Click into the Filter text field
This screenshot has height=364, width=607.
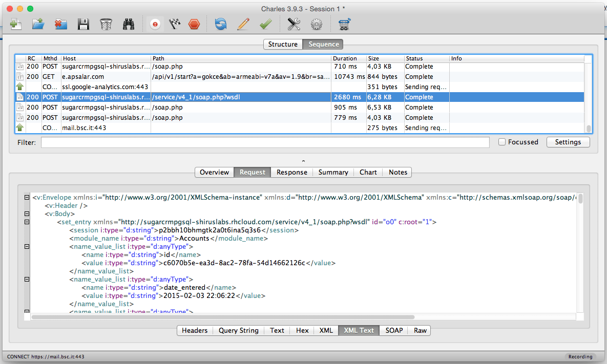point(265,142)
